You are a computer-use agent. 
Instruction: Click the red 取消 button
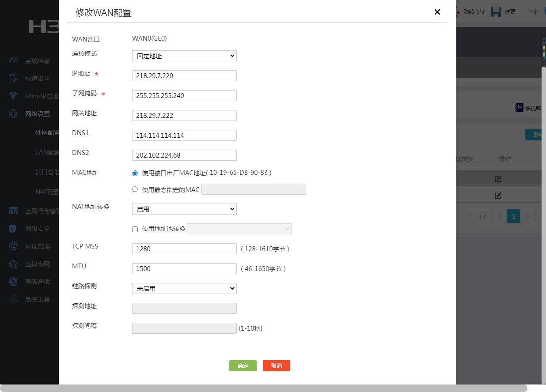(x=277, y=366)
